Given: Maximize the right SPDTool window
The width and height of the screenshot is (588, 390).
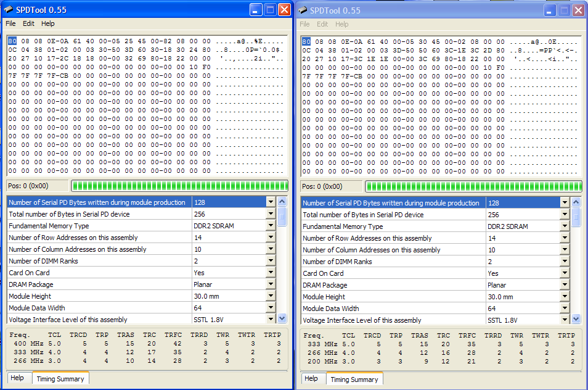Looking at the screenshot, I should (x=564, y=10).
